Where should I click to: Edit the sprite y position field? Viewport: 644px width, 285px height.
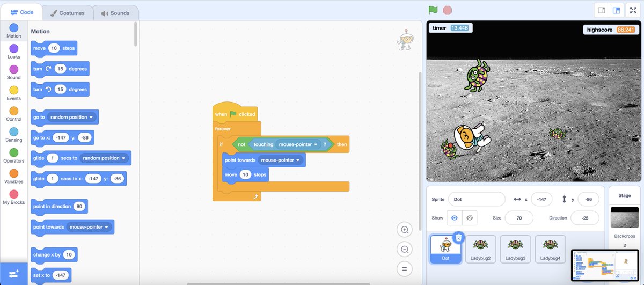pos(588,199)
